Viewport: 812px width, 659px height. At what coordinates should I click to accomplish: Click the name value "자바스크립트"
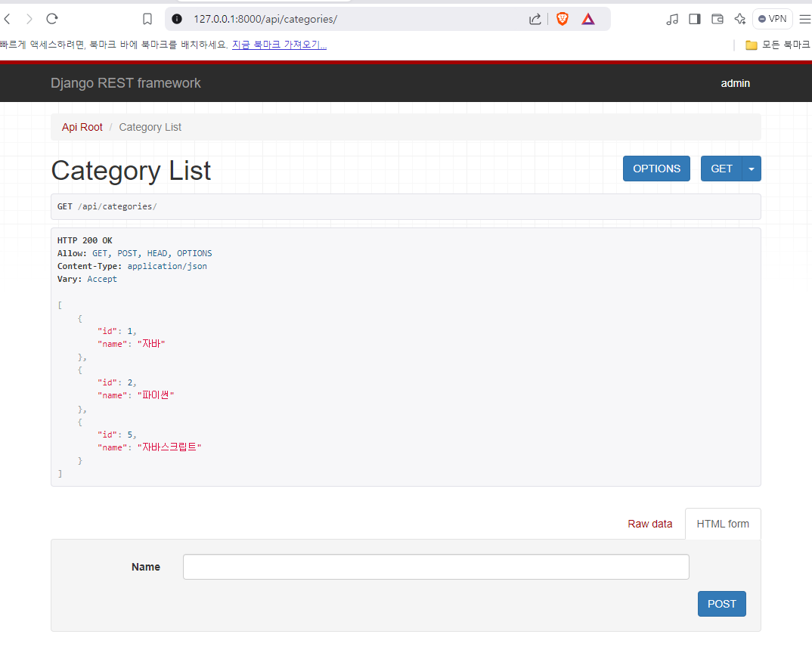coord(169,447)
